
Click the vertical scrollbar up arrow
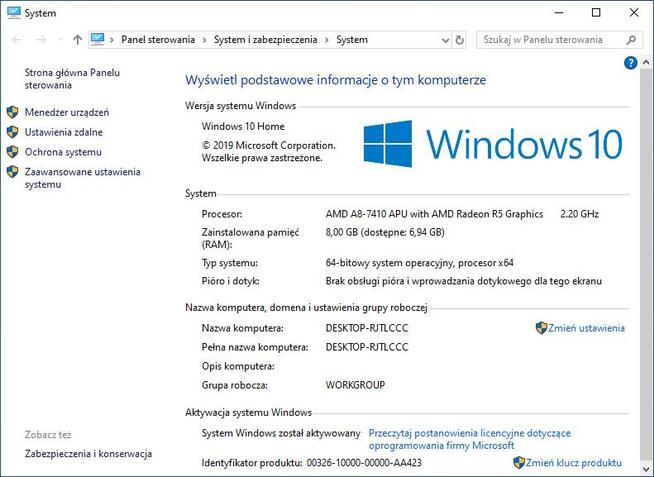(646, 63)
